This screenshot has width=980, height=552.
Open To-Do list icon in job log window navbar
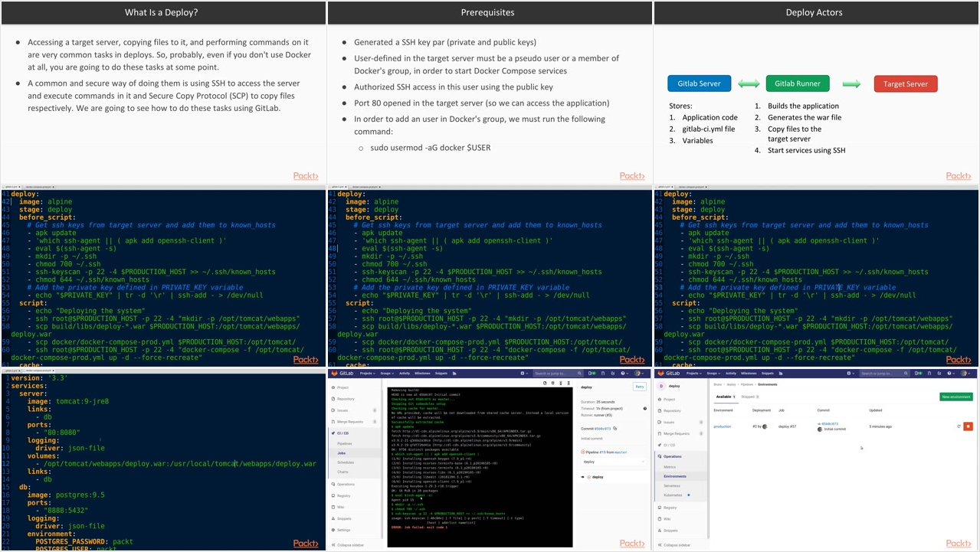pos(613,373)
